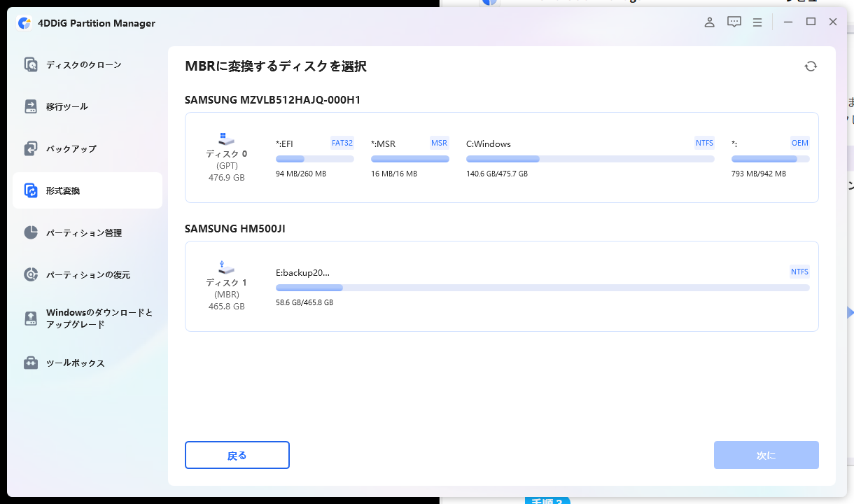Open Windowsのダウンロードとアップグレード menu item

[x=87, y=318]
